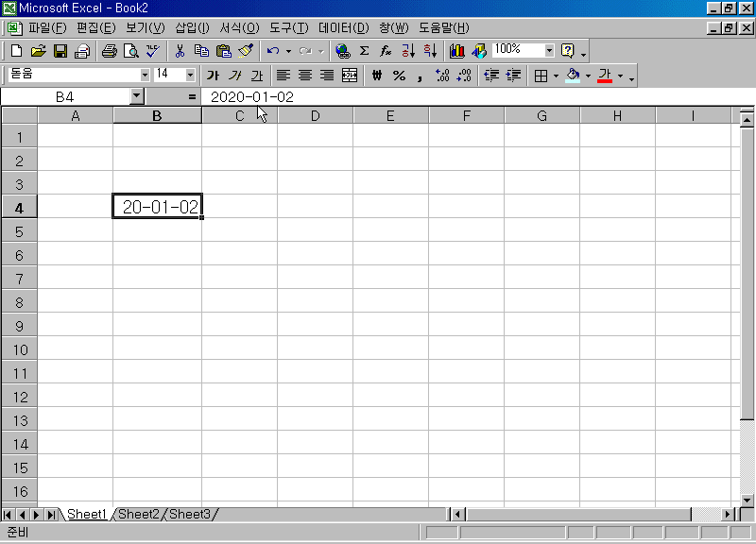Apply the fill color paint bucket

[573, 76]
